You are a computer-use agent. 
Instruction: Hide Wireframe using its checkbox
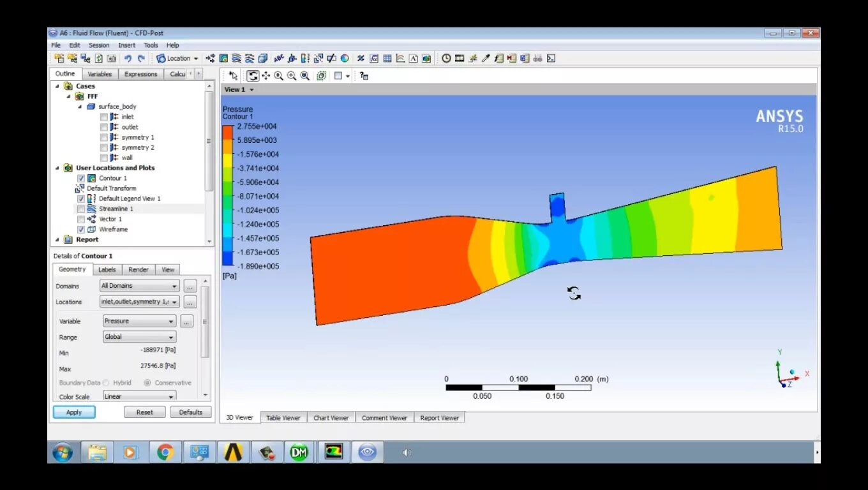coord(81,229)
